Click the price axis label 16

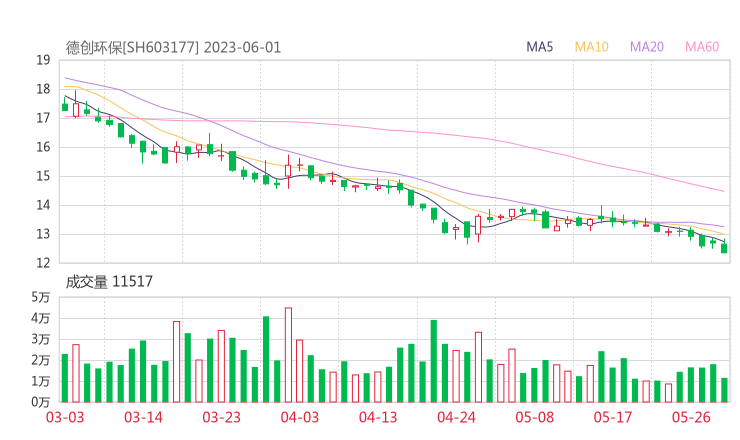tap(43, 147)
